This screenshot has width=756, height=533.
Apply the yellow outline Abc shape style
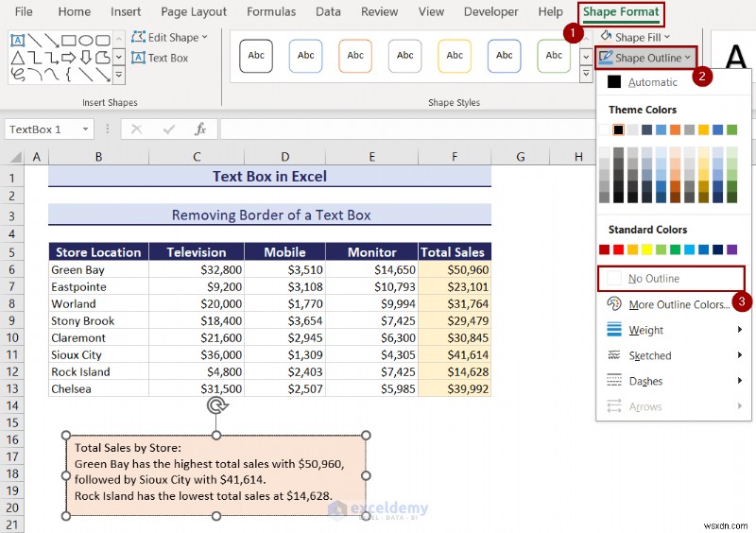[x=455, y=56]
